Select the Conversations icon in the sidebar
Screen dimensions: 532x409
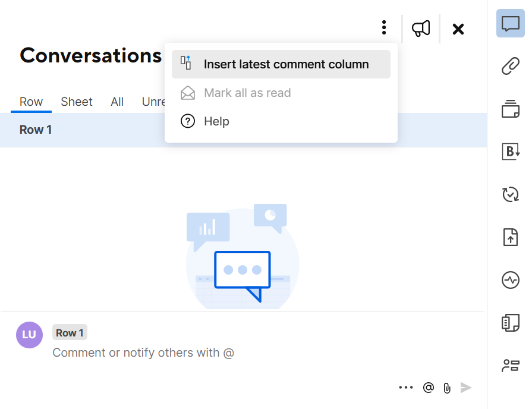[510, 24]
